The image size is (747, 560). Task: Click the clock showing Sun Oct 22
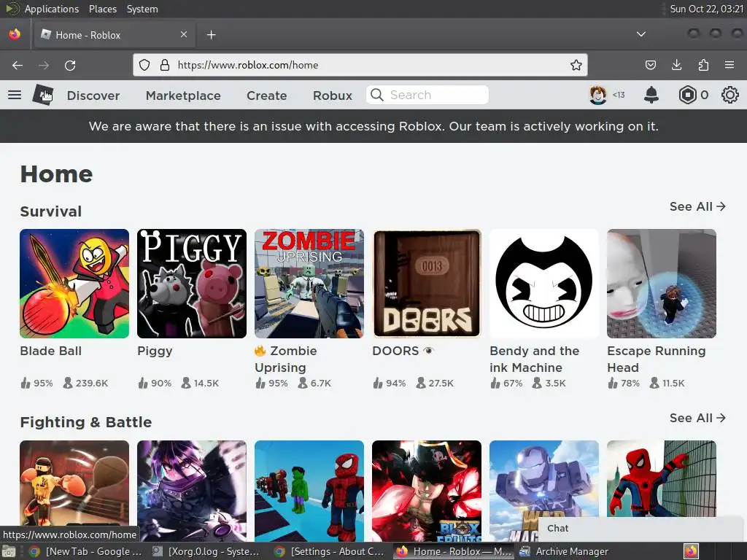(x=706, y=9)
